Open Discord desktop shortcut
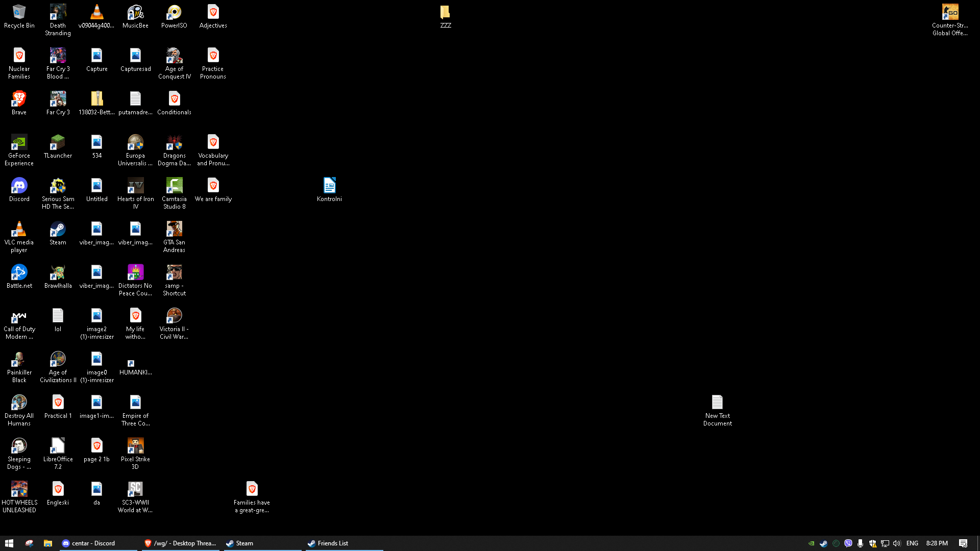Image resolution: width=980 pixels, height=551 pixels. click(x=19, y=190)
